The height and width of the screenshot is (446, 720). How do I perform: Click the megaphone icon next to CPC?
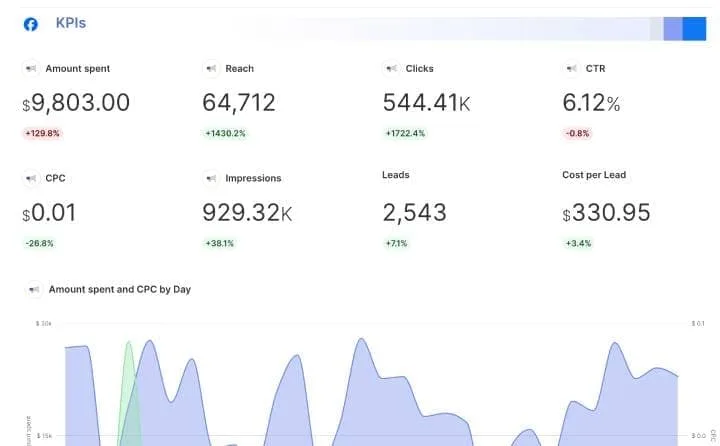coord(31,178)
